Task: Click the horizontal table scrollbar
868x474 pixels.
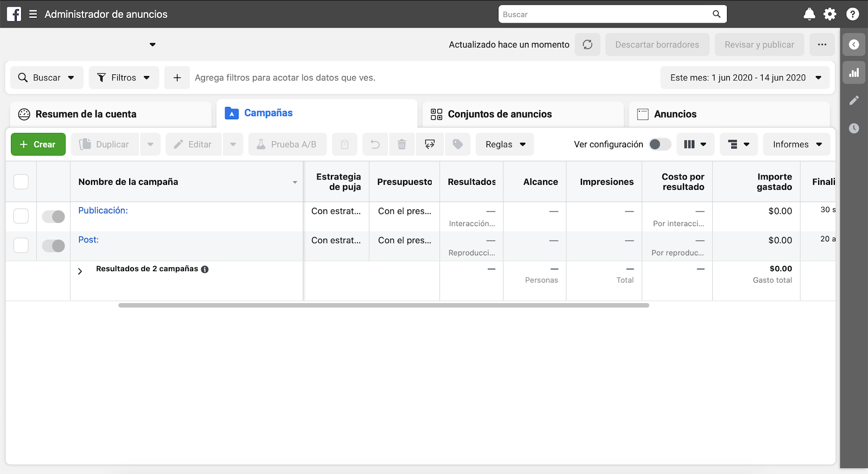Action: click(x=384, y=305)
